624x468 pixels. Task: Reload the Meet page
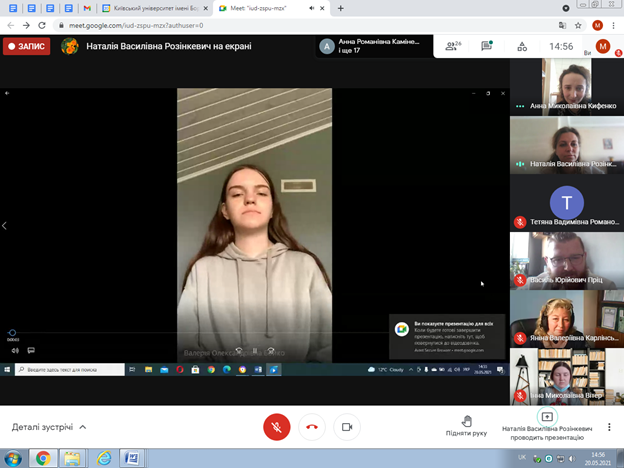(42, 25)
